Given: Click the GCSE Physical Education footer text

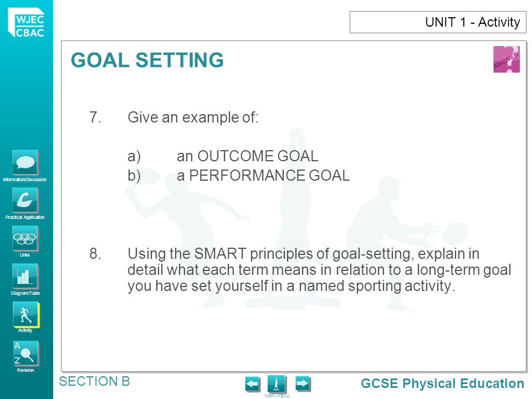Looking at the screenshot, I should click(442, 383).
